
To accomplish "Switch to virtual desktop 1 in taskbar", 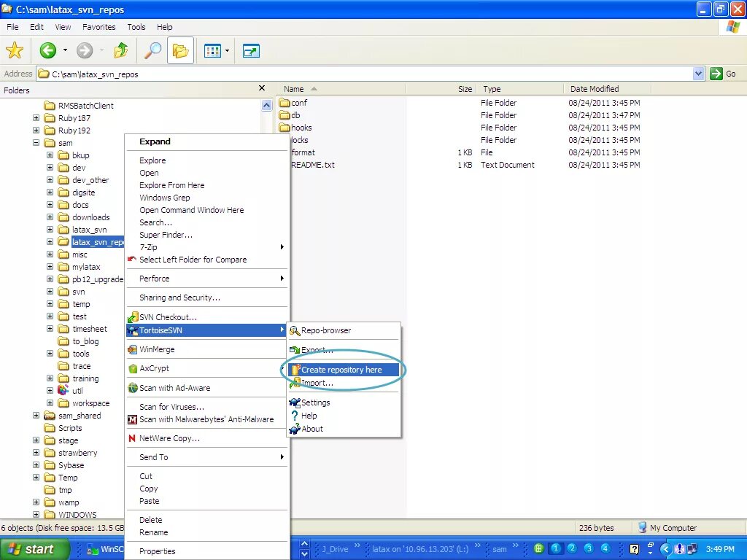I will tap(555, 548).
